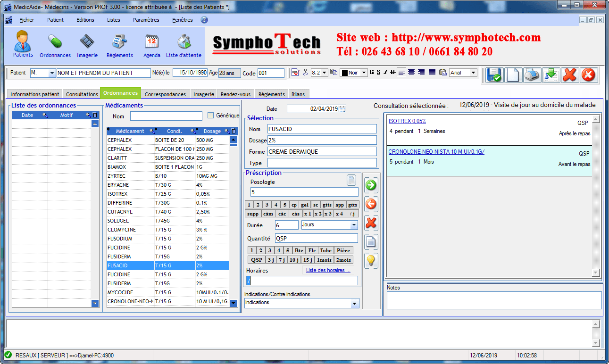
Task: Open the Agenda module
Action: (x=151, y=45)
